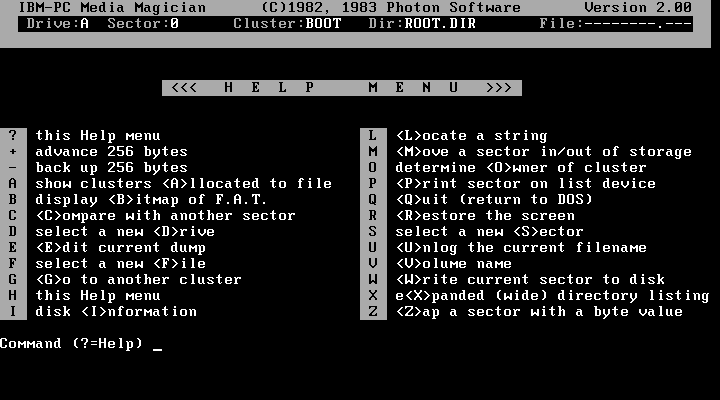720x400 pixels.
Task: Click the File:--------.--- status field
Action: click(x=615, y=24)
